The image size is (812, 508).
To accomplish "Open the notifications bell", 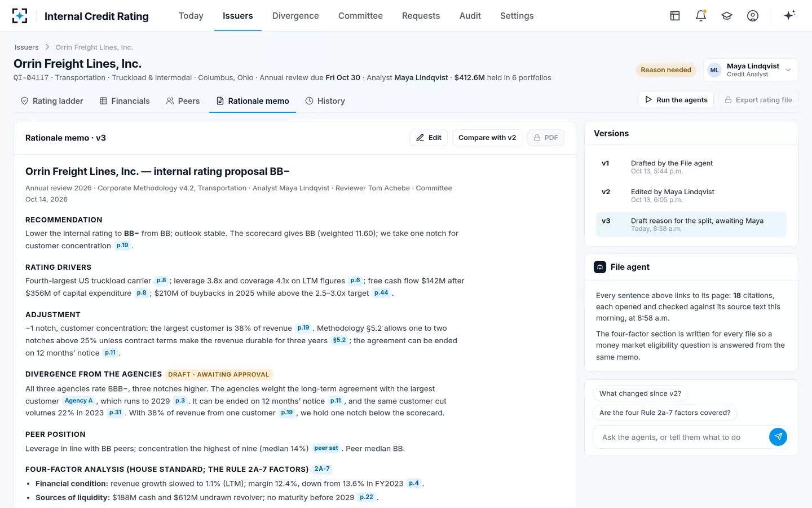I will 701,16.
